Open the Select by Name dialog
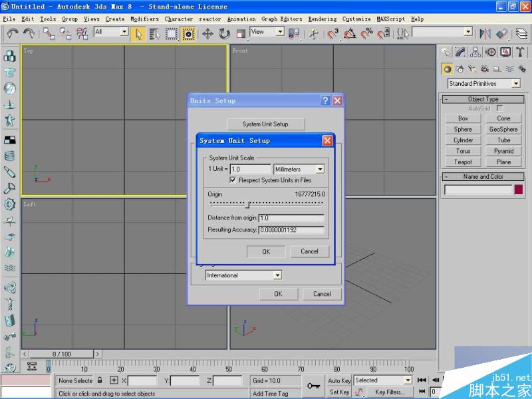 point(154,33)
